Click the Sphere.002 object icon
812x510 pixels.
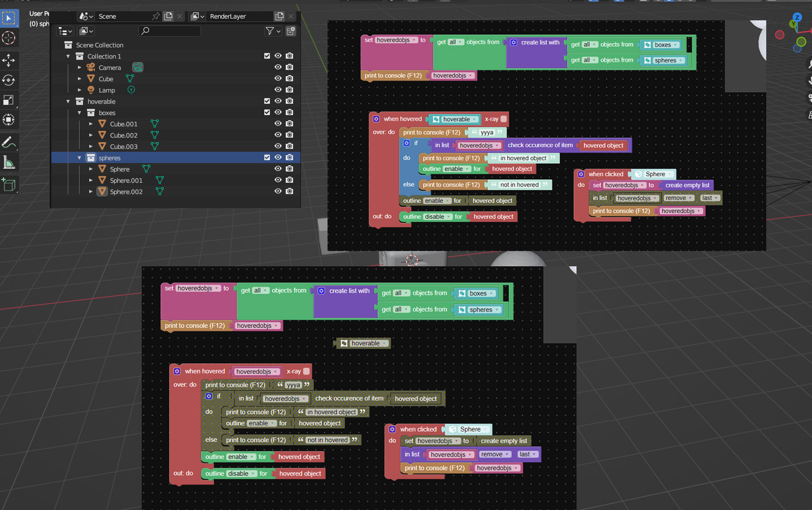(102, 191)
